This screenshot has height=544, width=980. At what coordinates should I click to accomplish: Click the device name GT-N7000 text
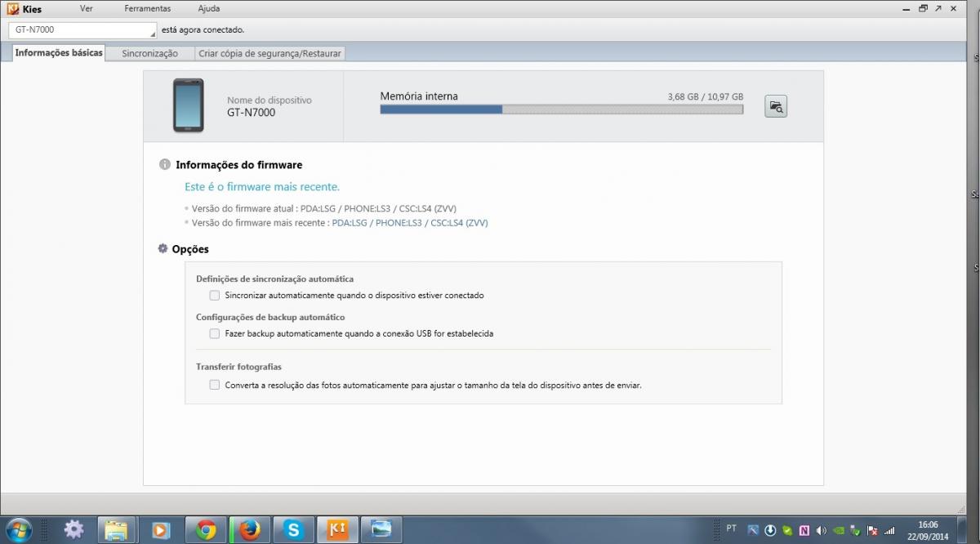click(x=252, y=113)
